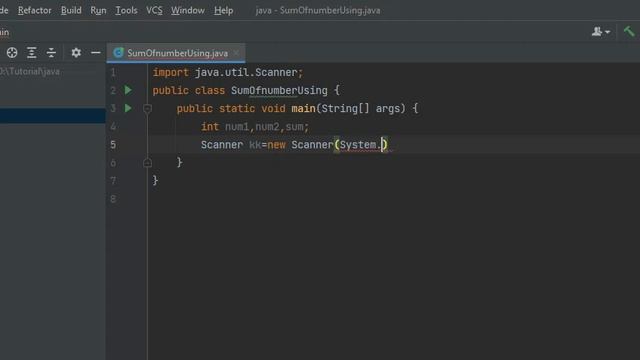Select the highlighted row in project tree
Screen dimensions: 640x360
[53, 116]
